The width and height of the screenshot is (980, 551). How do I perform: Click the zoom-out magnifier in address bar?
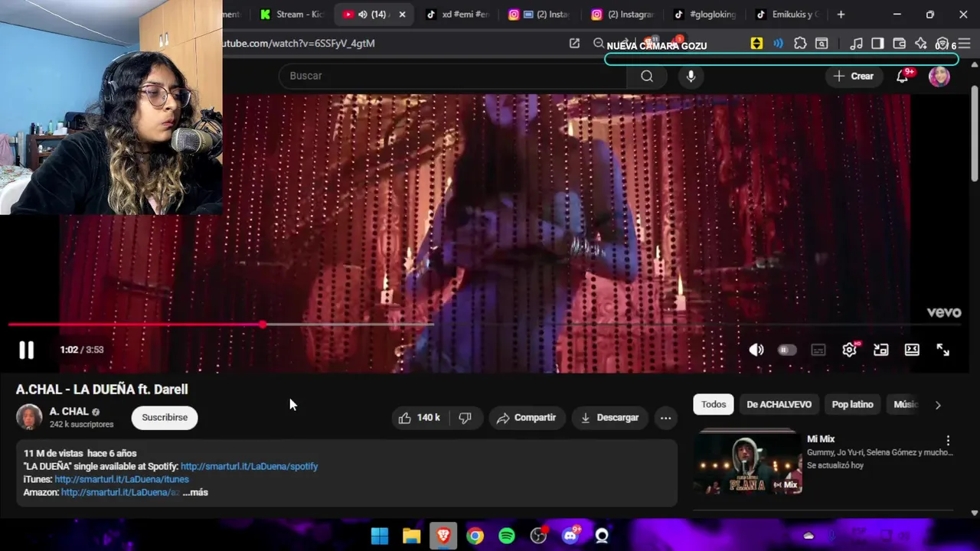599,44
